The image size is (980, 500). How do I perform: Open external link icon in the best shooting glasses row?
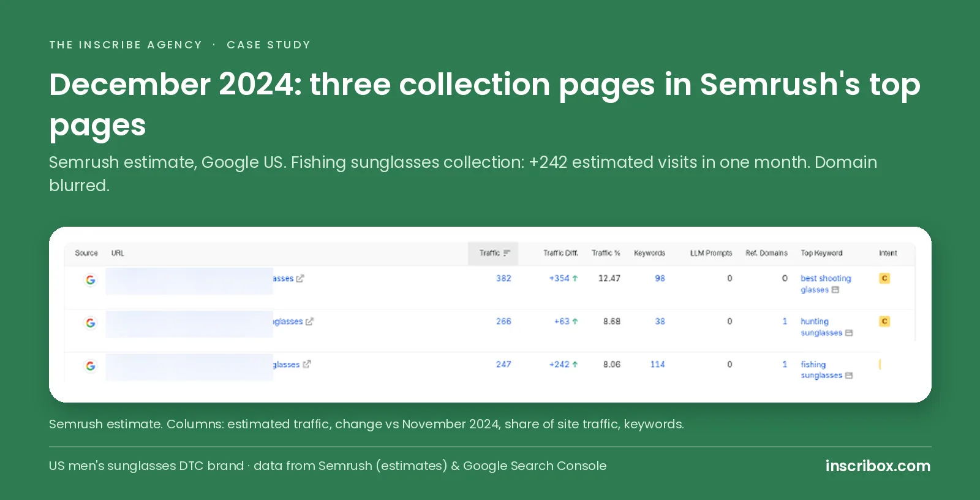(x=300, y=278)
